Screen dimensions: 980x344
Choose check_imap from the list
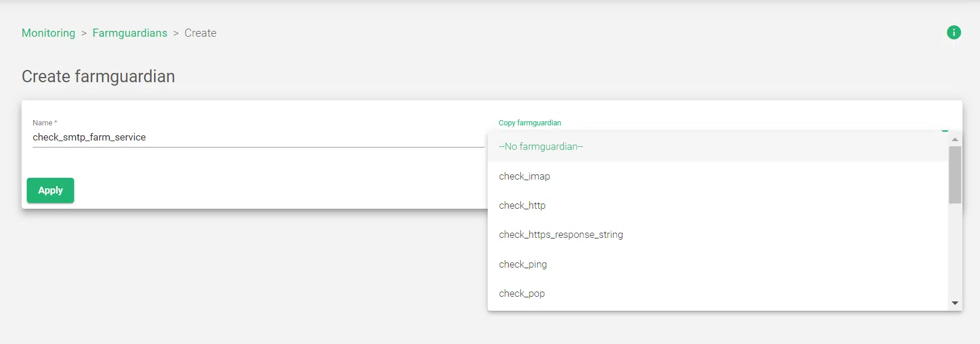[x=524, y=176]
